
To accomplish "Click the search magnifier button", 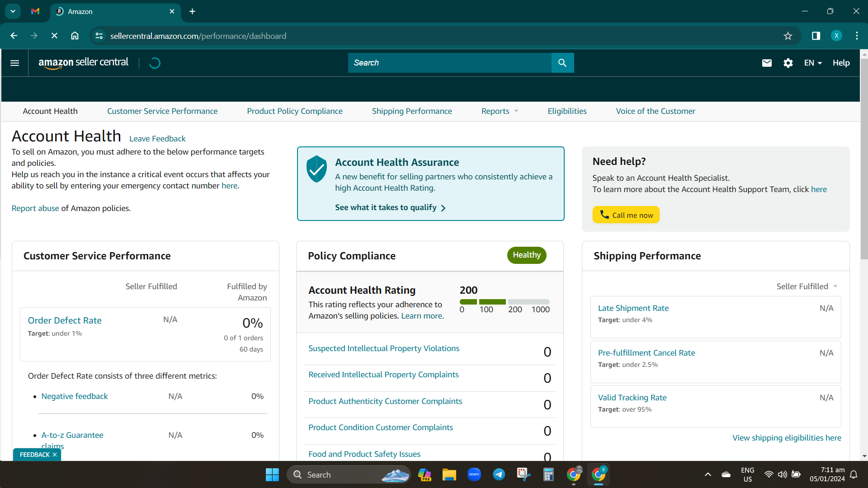I will point(562,63).
